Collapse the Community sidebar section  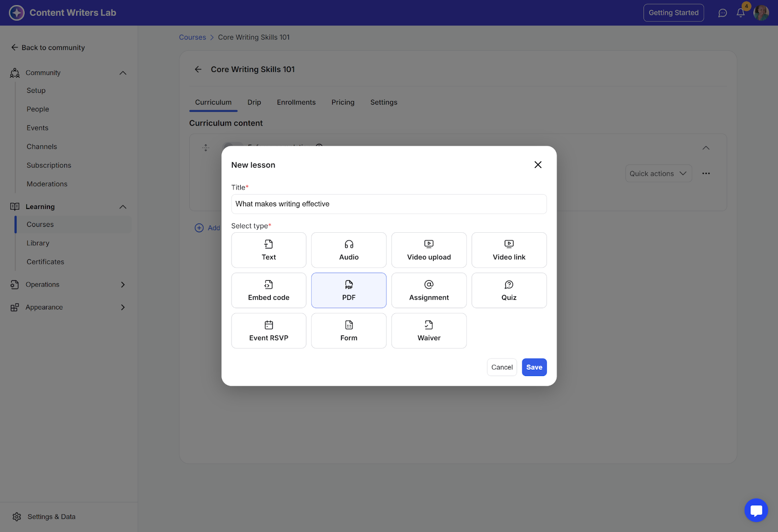tap(123, 73)
